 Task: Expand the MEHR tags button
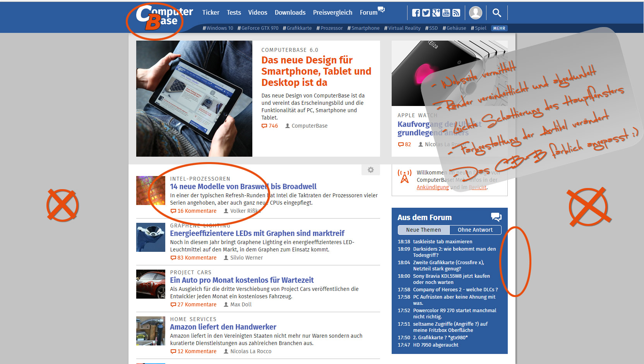tap(499, 28)
